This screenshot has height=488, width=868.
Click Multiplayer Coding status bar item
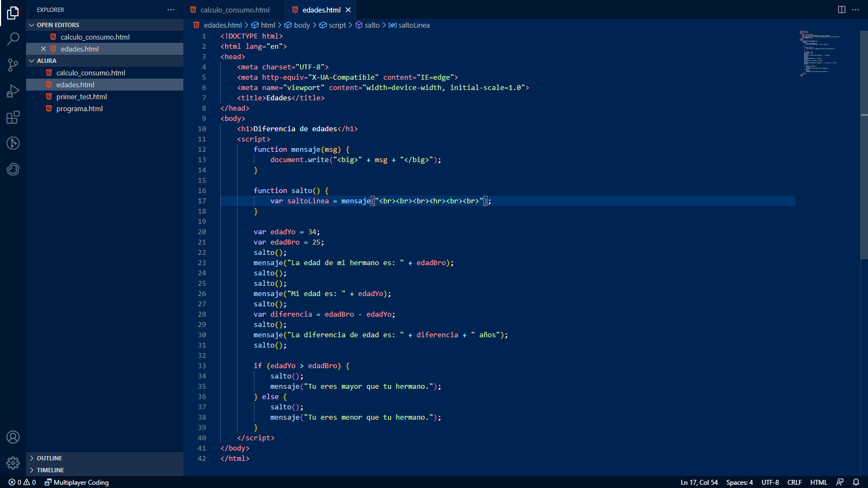click(x=76, y=482)
